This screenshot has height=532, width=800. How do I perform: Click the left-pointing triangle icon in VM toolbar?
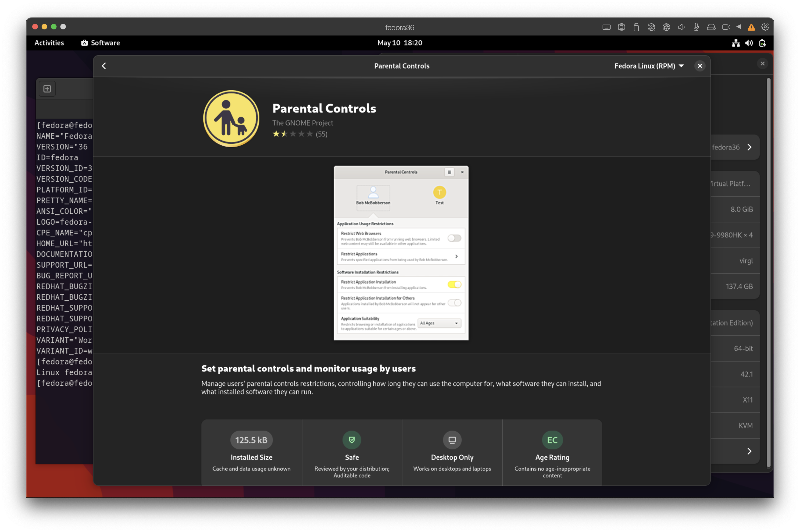(x=739, y=27)
